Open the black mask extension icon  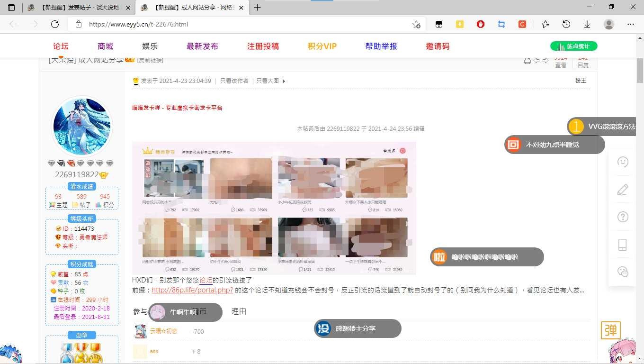tap(439, 24)
